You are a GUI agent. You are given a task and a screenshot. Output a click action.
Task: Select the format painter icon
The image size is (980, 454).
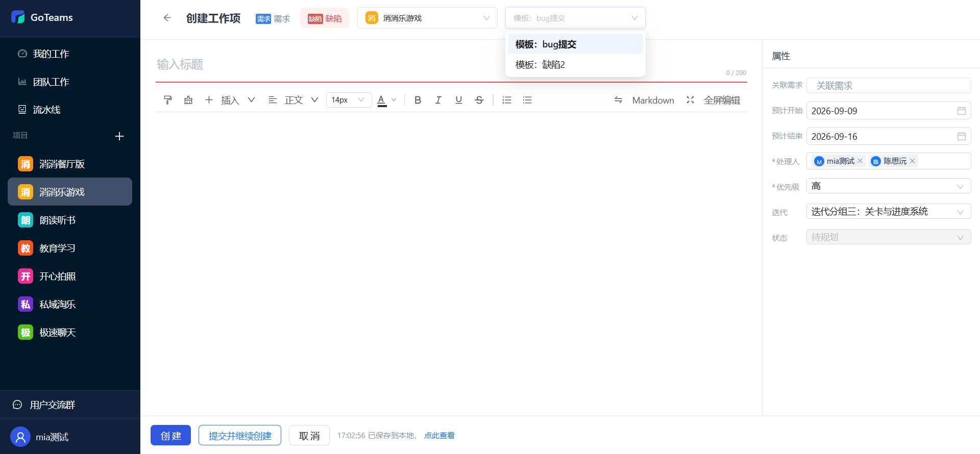(168, 100)
